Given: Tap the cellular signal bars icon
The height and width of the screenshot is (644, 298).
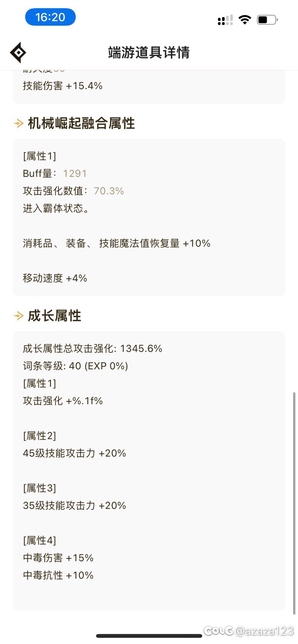Looking at the screenshot, I should pyautogui.click(x=225, y=20).
